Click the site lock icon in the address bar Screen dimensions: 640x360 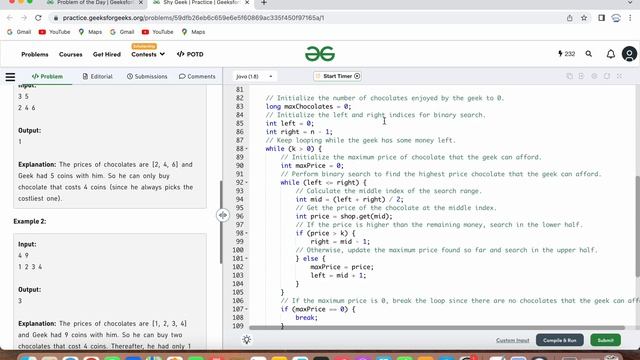pyautogui.click(x=56, y=18)
